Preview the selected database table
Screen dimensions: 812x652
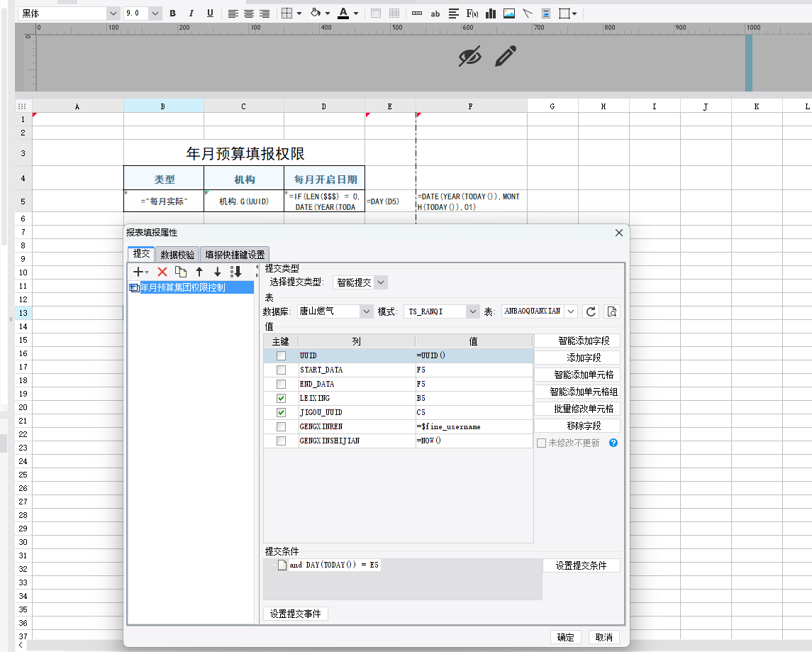(611, 311)
